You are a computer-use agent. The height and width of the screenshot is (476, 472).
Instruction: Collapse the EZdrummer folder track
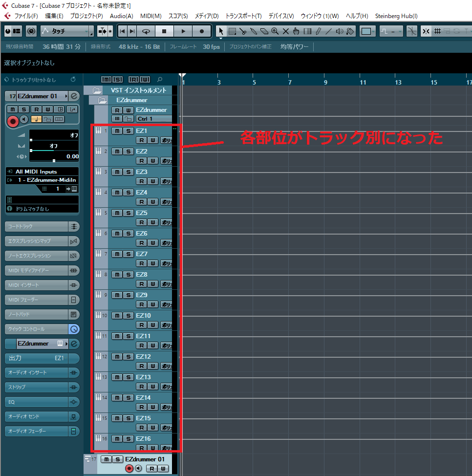[102, 100]
